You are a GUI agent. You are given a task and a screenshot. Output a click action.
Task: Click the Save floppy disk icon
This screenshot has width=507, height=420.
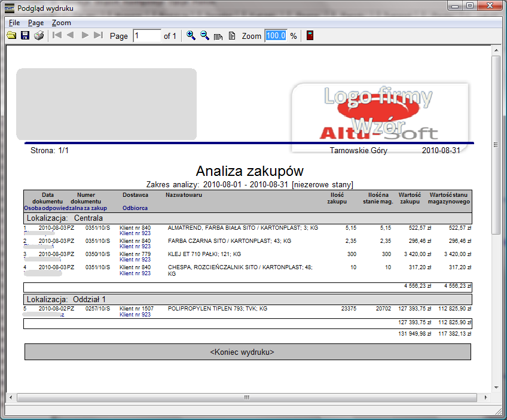pos(25,36)
